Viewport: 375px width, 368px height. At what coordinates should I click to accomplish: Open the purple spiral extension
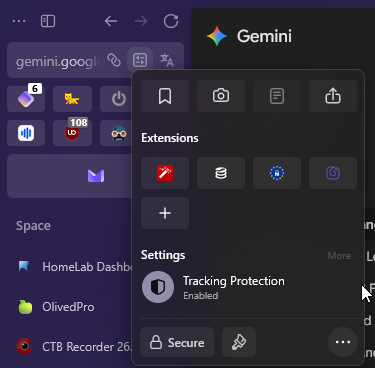coord(333,173)
